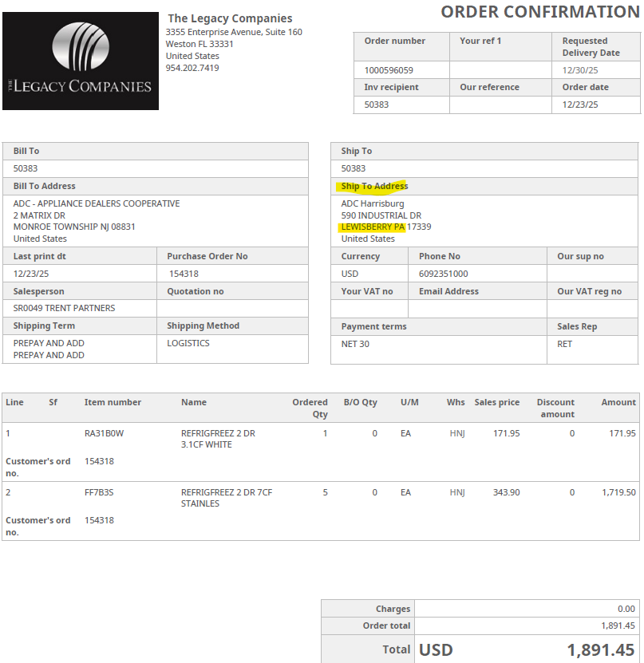644x663 pixels.
Task: Click ADC - APPLIANCE DEALERS COOPERATIVE text
Action: (97, 203)
